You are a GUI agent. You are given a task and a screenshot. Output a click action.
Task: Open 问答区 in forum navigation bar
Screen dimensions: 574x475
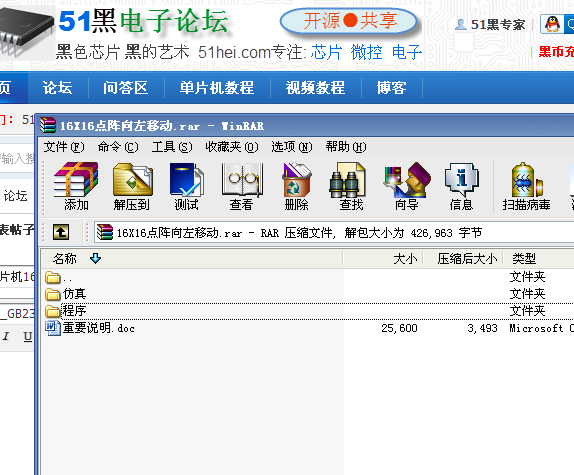[x=125, y=88]
